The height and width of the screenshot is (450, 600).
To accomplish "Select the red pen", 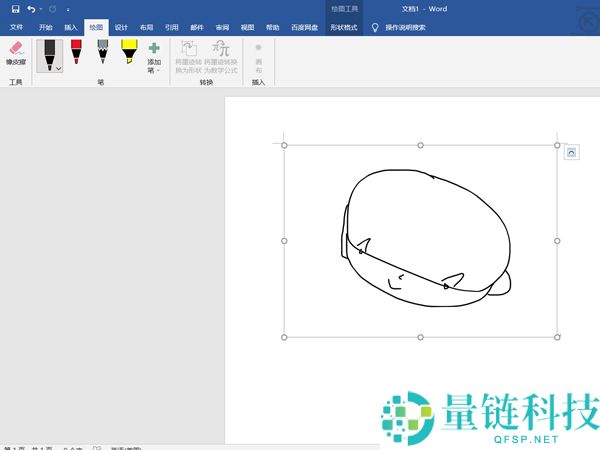I will point(76,51).
